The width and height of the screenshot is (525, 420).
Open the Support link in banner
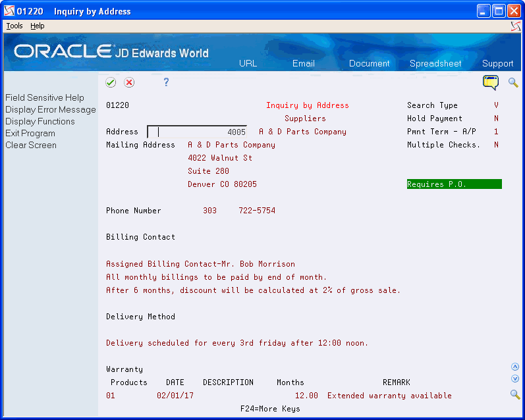pyautogui.click(x=497, y=63)
